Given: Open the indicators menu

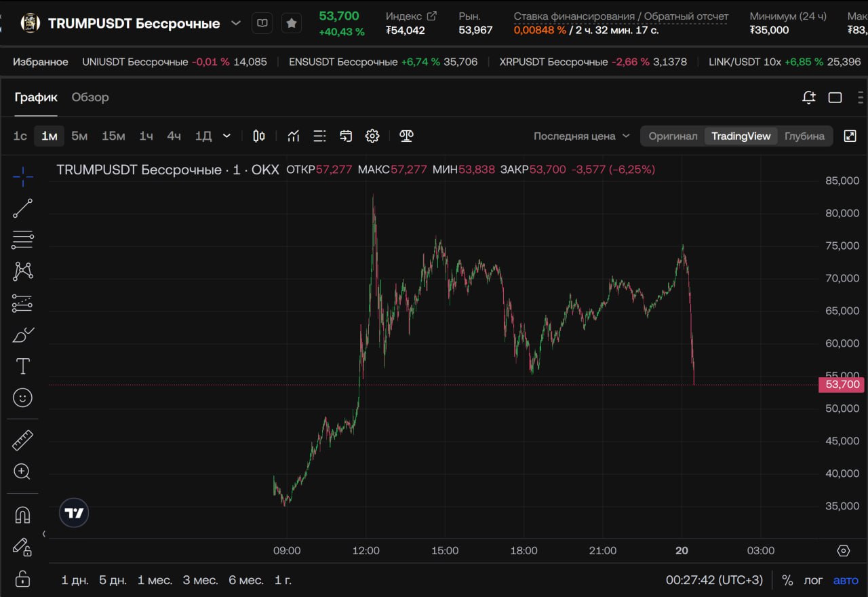Looking at the screenshot, I should [x=293, y=136].
